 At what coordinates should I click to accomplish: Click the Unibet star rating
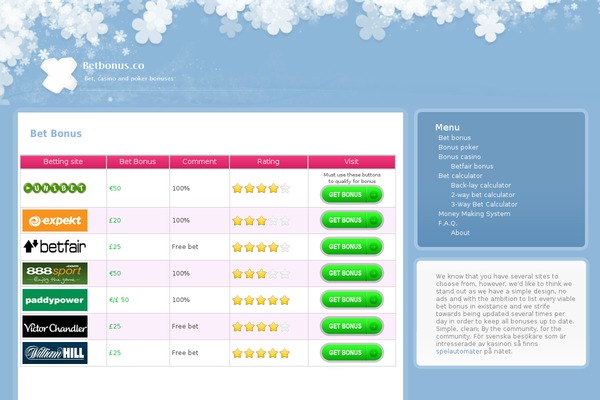[261, 188]
